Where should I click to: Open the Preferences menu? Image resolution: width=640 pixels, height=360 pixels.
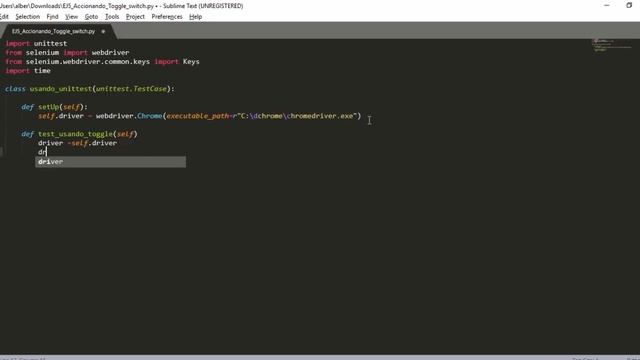(x=167, y=17)
